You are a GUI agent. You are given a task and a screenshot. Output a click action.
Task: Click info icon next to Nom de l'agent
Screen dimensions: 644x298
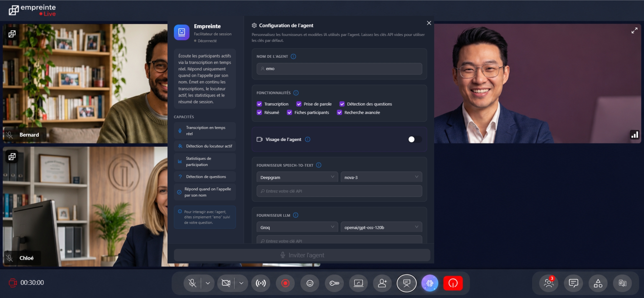point(293,56)
